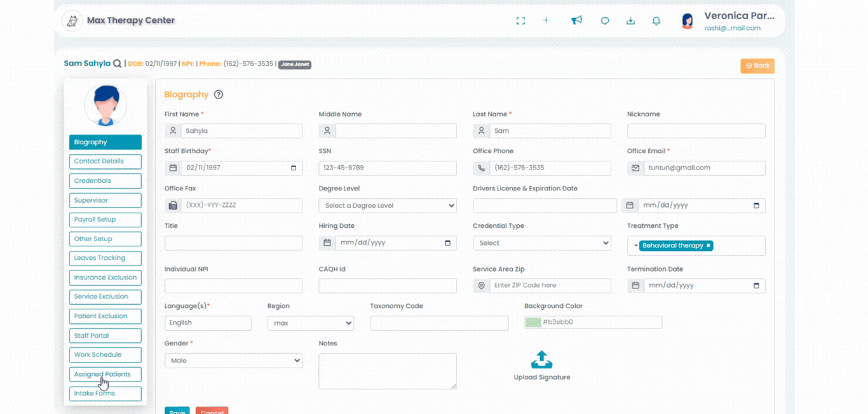
Task: Open the Work Schedule tab
Action: pyautogui.click(x=105, y=355)
